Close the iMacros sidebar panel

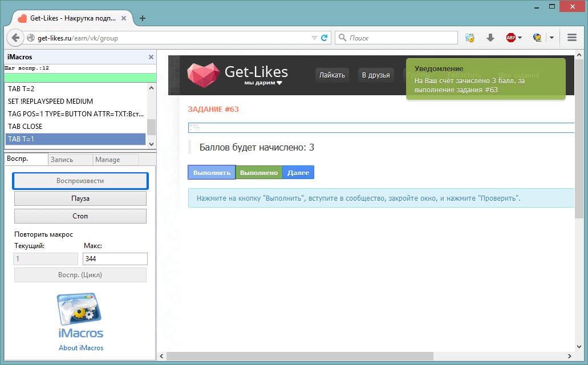(x=151, y=57)
